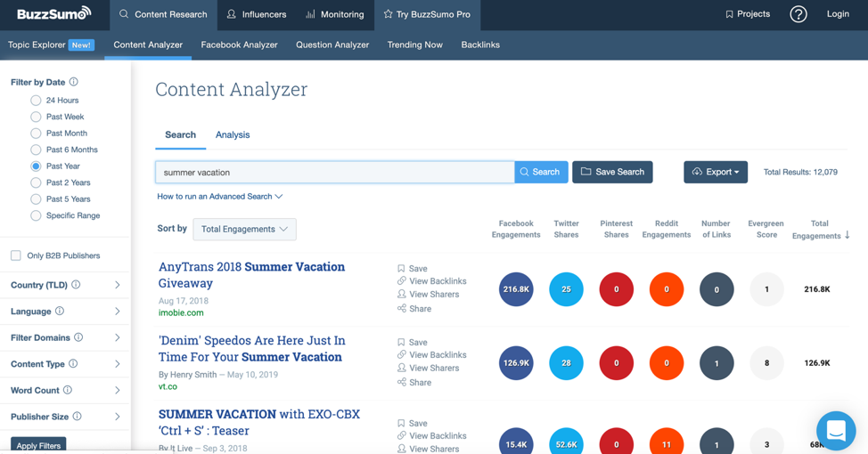Open the Sort by Total Engagements dropdown
868x454 pixels.
(244, 229)
